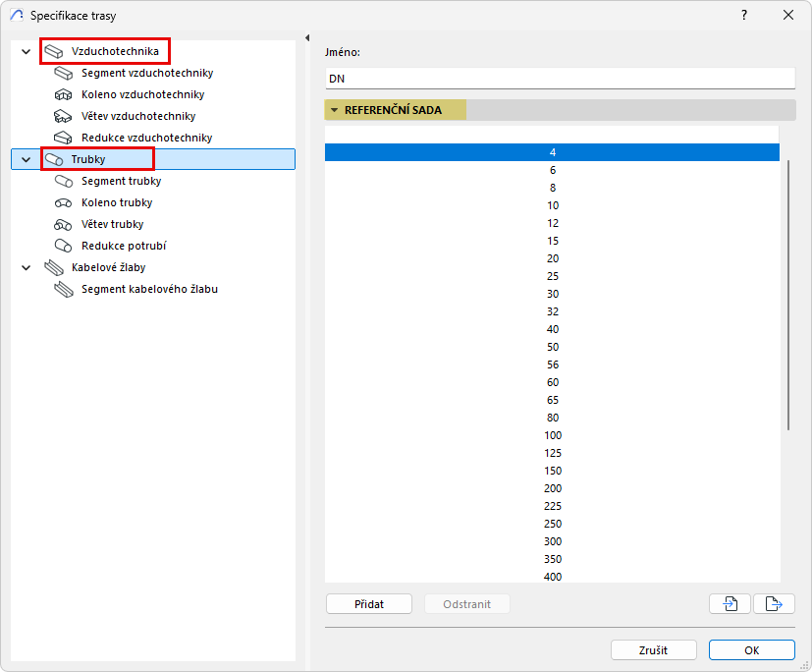The image size is (812, 672).
Task: Select value 10 in the list
Action: click(552, 205)
